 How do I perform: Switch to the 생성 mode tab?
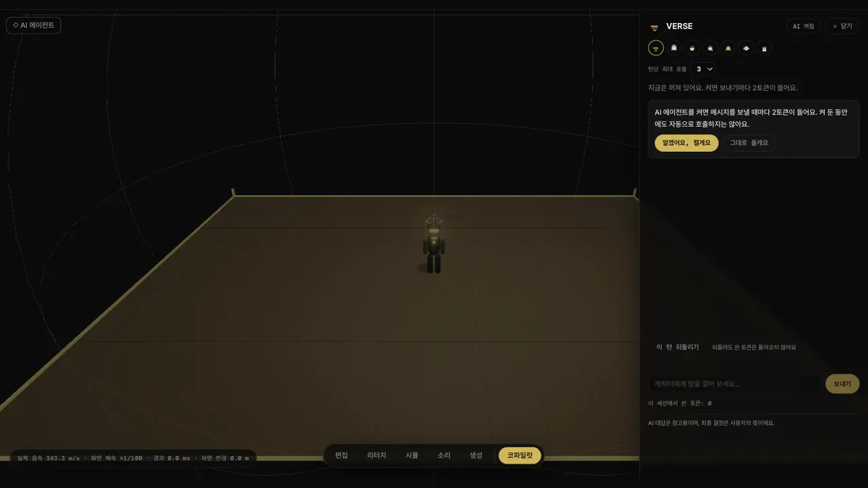(476, 455)
